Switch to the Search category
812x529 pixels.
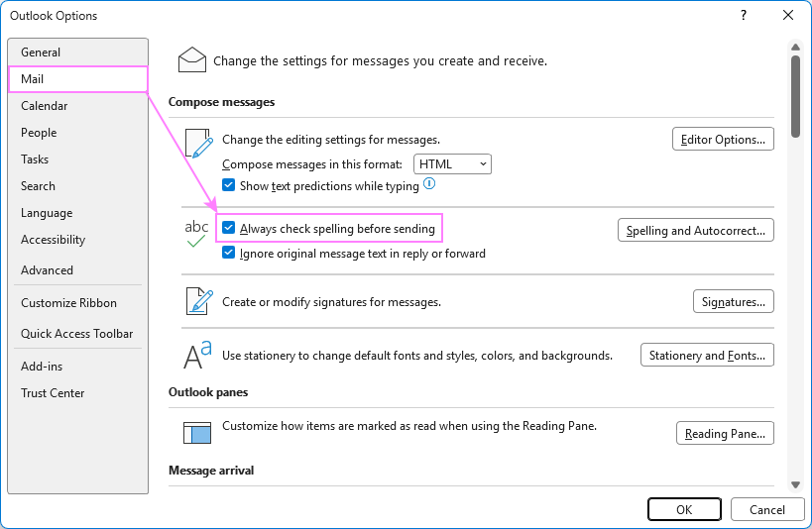[x=77, y=186]
